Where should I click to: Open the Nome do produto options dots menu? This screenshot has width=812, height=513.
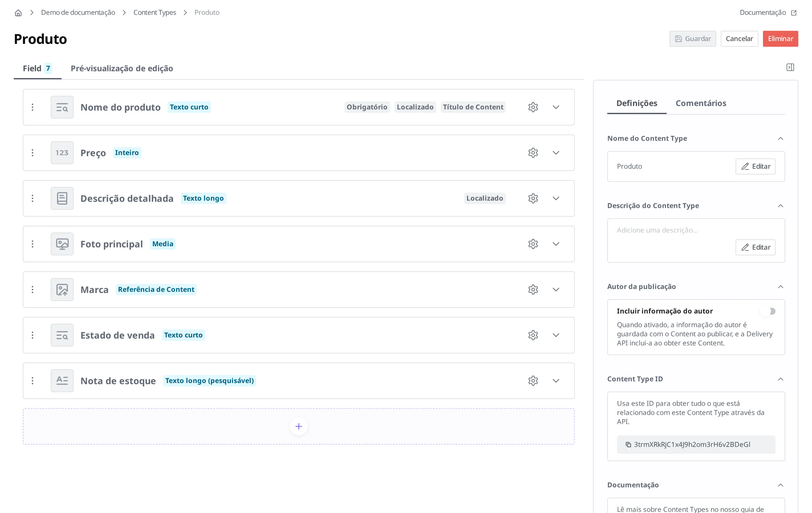point(33,107)
